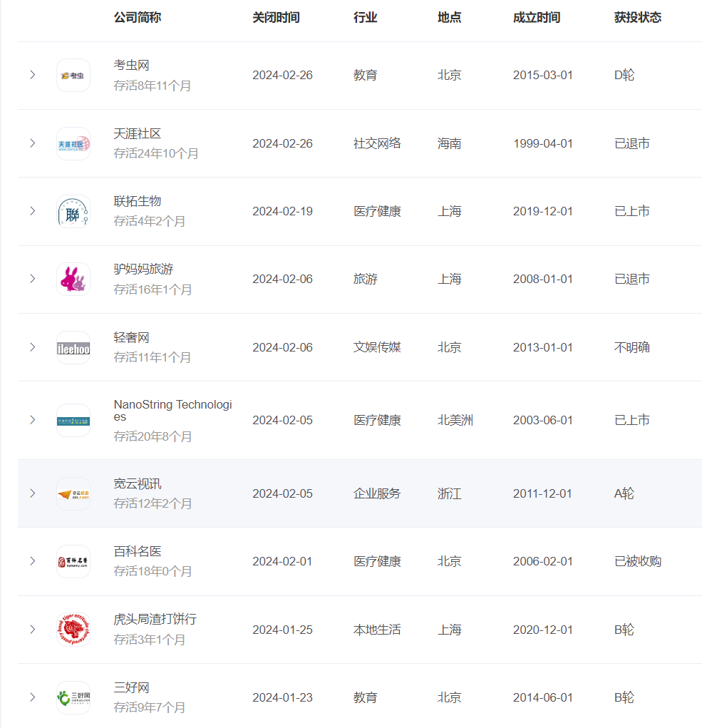Viewport: 702px width, 728px height.
Task: Click the 百科名医 company logo
Action: (73, 561)
